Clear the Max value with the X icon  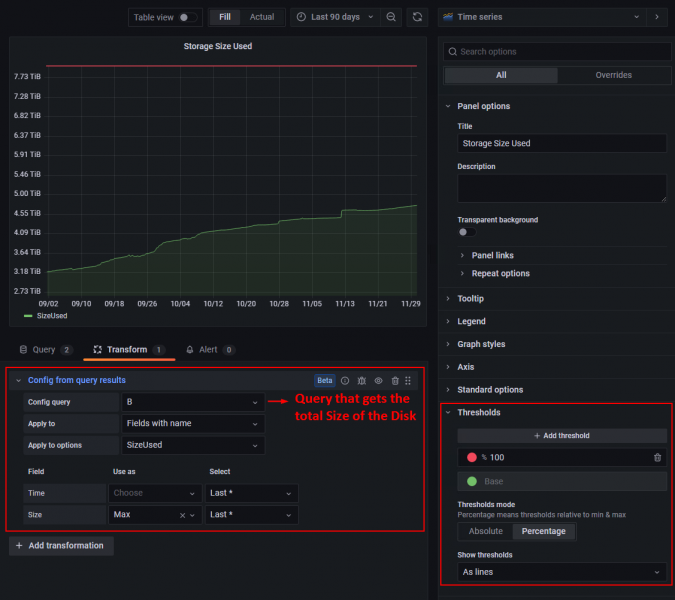click(x=183, y=515)
